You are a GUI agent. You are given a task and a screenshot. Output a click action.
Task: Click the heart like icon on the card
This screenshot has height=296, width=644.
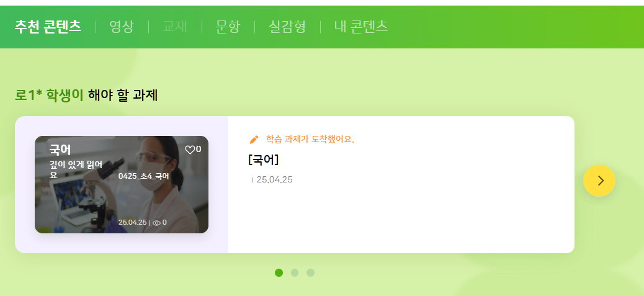(190, 150)
